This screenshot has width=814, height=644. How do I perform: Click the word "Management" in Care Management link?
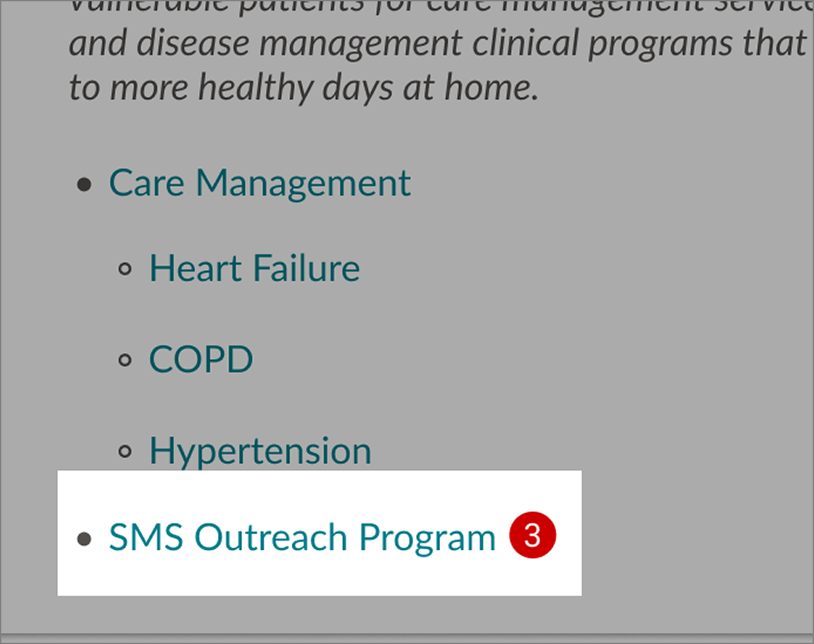[x=303, y=183]
